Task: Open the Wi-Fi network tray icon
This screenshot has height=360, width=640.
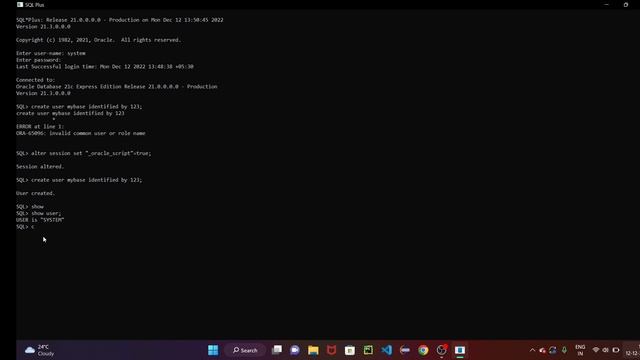Action: click(596, 350)
